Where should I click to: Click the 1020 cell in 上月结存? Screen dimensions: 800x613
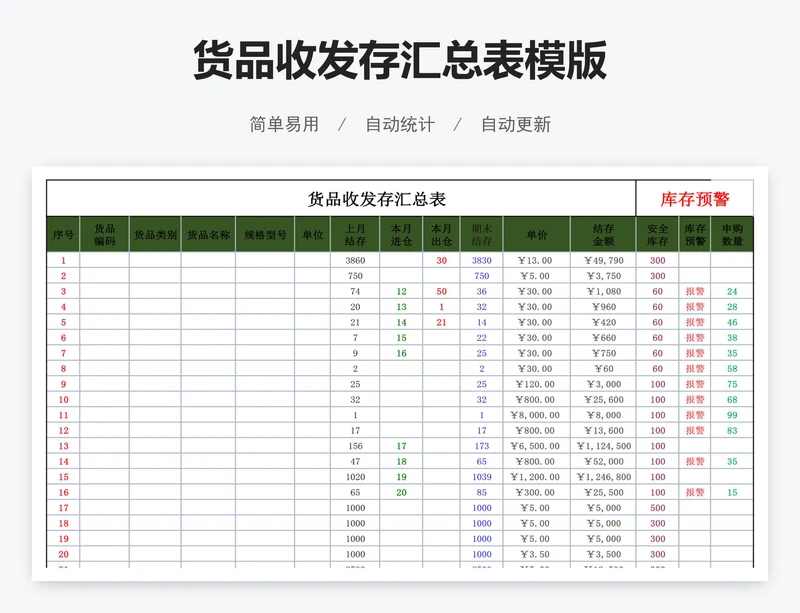coord(355,477)
